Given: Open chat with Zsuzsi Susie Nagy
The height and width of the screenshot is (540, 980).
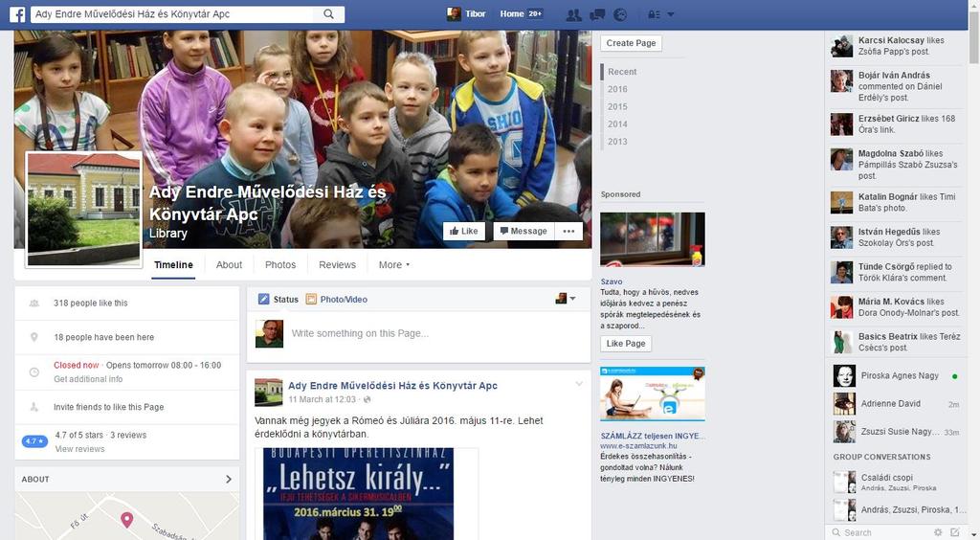Looking at the screenshot, I should [x=896, y=432].
